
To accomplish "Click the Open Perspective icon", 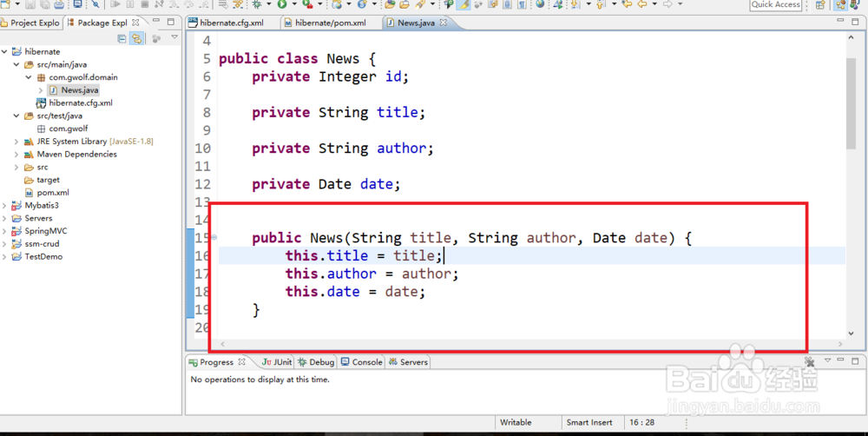I will 820,4.
